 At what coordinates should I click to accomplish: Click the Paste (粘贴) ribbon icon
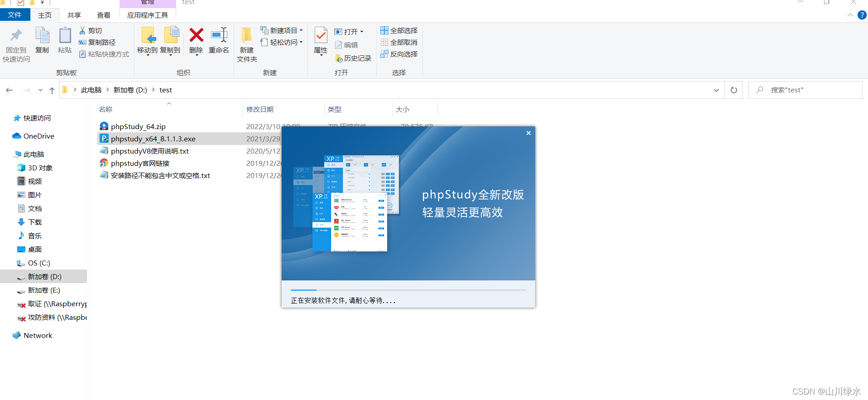[x=65, y=35]
